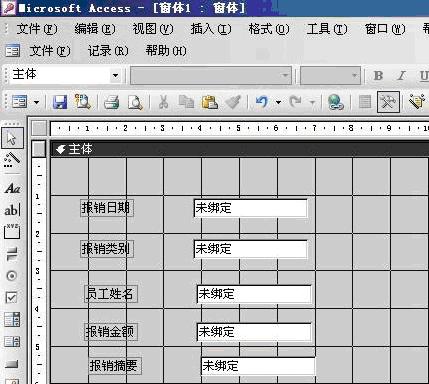Toggle Bold formatting
The height and width of the screenshot is (384, 429).
[x=378, y=76]
